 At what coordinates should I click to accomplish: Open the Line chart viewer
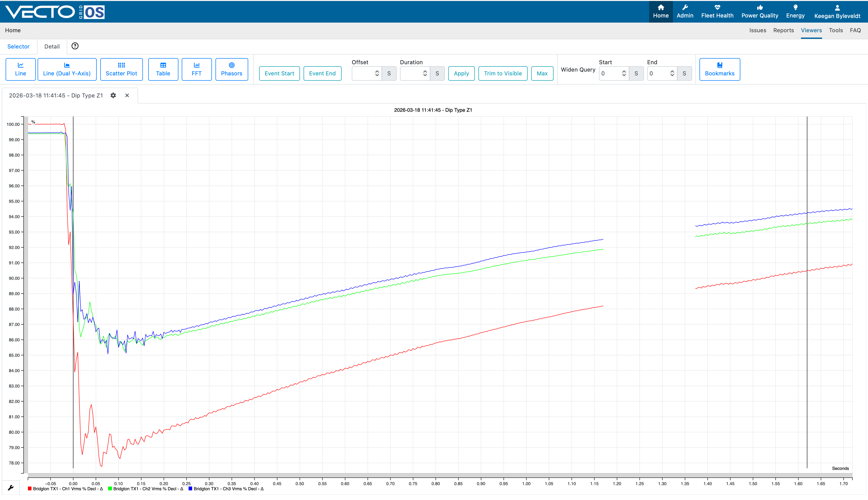tap(21, 69)
